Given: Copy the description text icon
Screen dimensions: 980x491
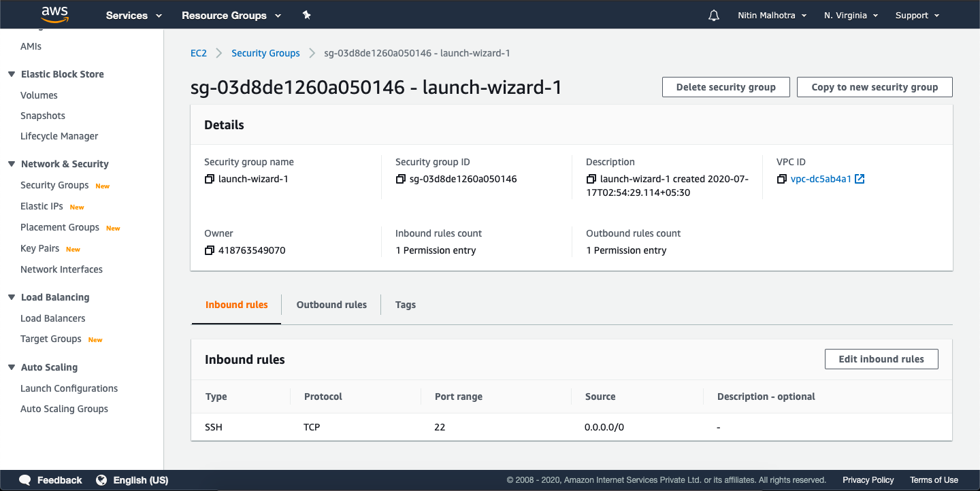Looking at the screenshot, I should [591, 180].
